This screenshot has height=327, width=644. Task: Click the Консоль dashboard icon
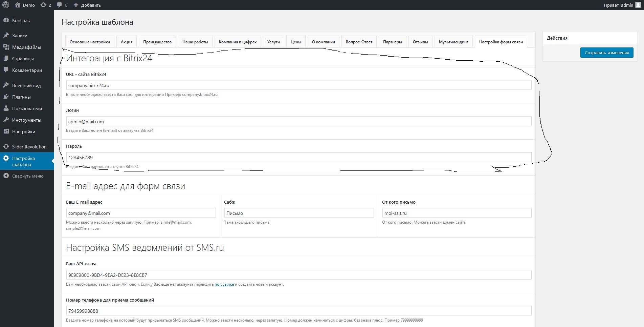click(x=6, y=20)
